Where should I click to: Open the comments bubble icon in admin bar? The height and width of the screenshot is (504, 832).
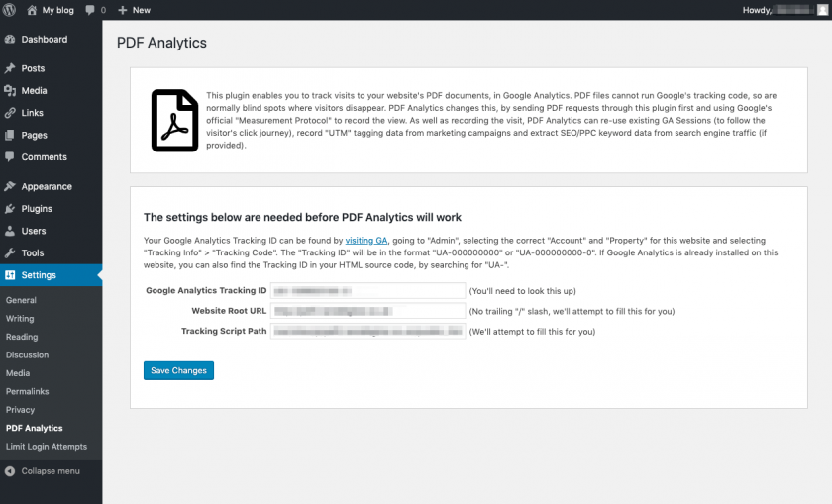click(92, 10)
